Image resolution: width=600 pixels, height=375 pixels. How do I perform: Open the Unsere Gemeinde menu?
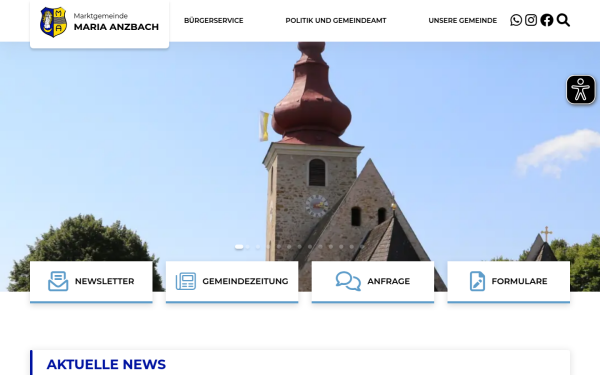(463, 21)
